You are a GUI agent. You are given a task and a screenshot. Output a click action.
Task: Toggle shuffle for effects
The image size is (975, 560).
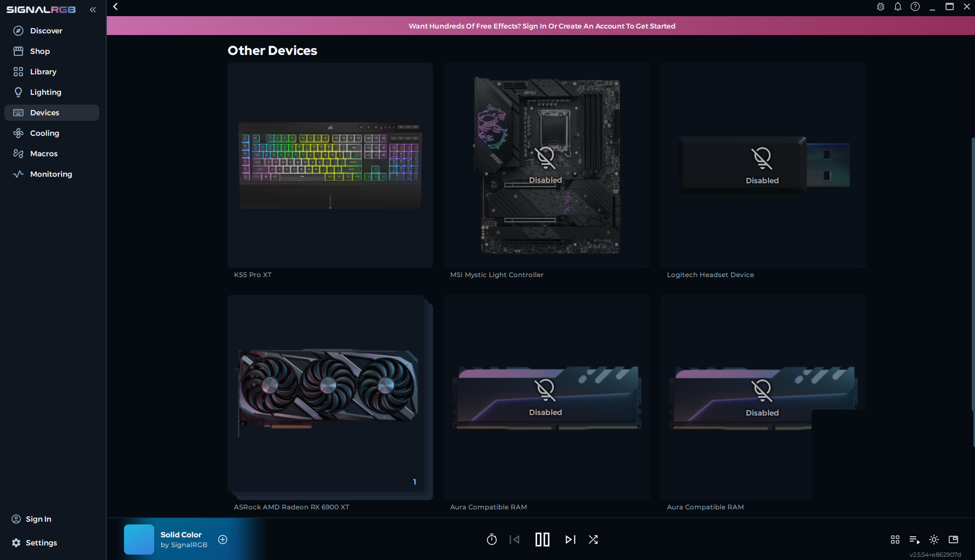pyautogui.click(x=593, y=540)
